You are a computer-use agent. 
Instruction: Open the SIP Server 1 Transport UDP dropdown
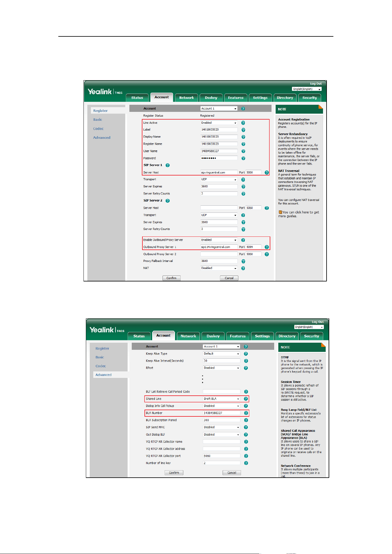pyautogui.click(x=219, y=179)
